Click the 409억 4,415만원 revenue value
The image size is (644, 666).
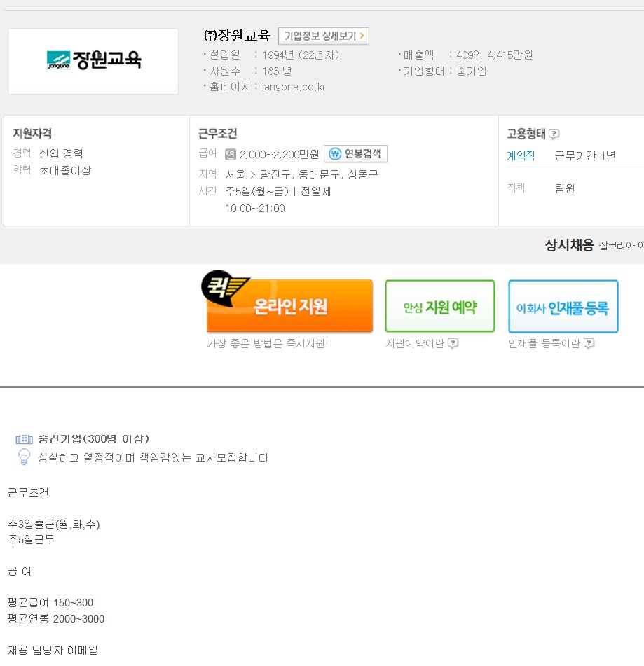(x=494, y=55)
